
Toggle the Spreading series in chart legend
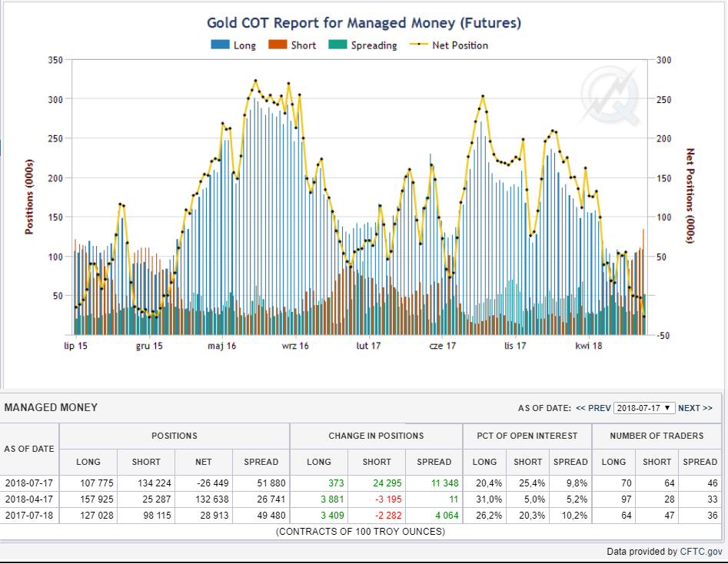[363, 45]
